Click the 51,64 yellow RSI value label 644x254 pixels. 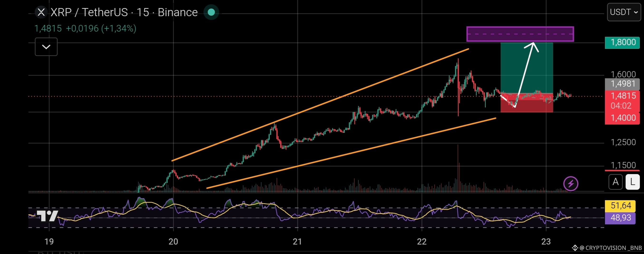[x=620, y=206]
